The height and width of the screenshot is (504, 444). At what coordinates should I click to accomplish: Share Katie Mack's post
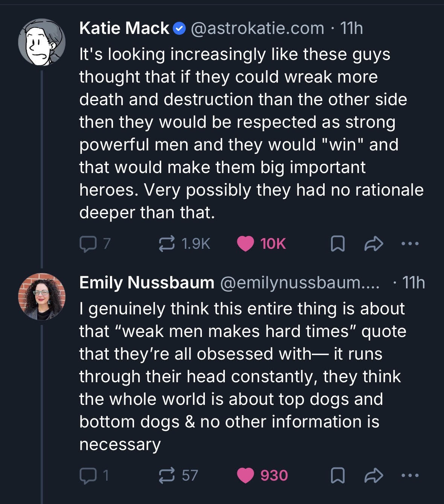click(374, 244)
